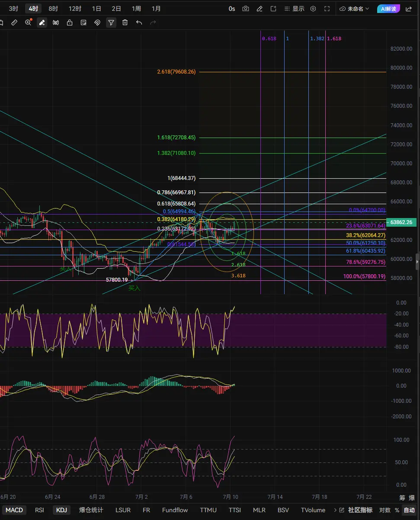Open the 显示 display settings

294,9
